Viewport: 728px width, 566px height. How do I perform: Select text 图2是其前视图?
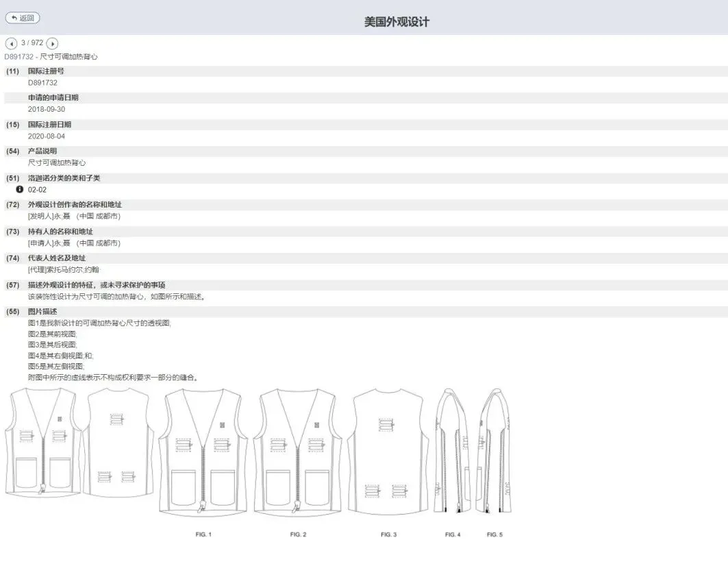(x=52, y=334)
